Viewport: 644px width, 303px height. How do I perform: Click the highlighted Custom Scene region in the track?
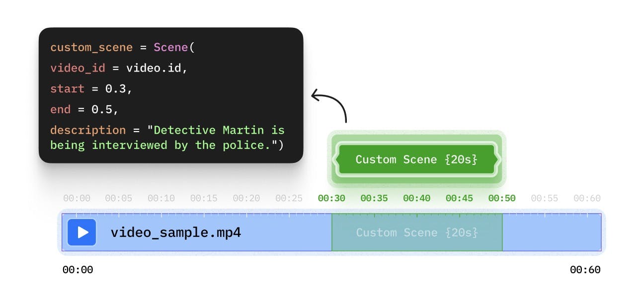point(417,232)
